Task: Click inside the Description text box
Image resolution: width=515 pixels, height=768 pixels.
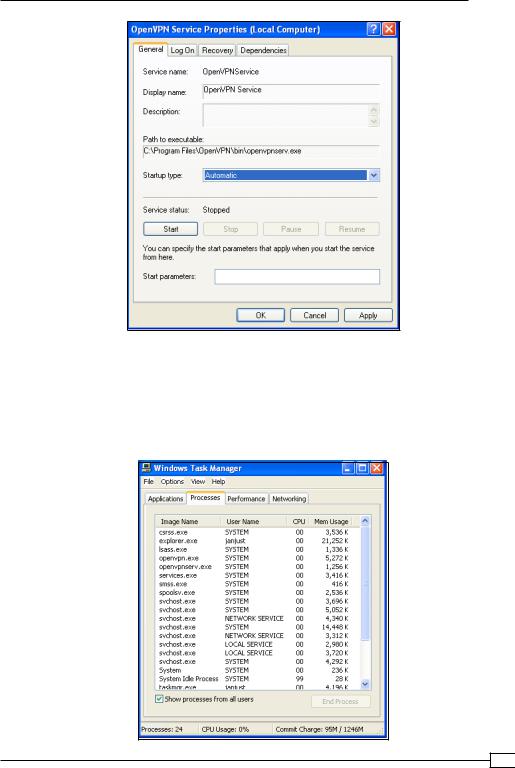Action: [286, 115]
